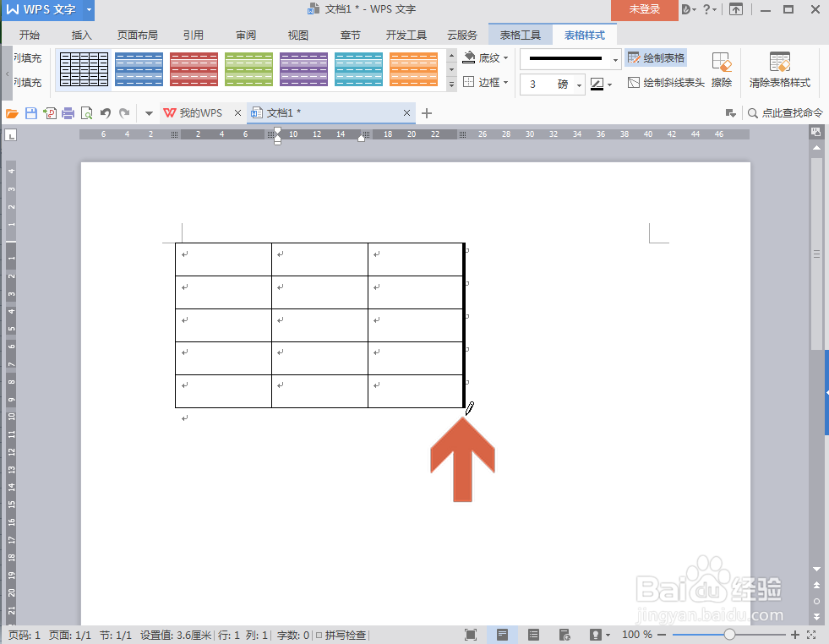The width and height of the screenshot is (829, 644).
Task: Click the tab stop selector on ruler
Action: click(11, 135)
